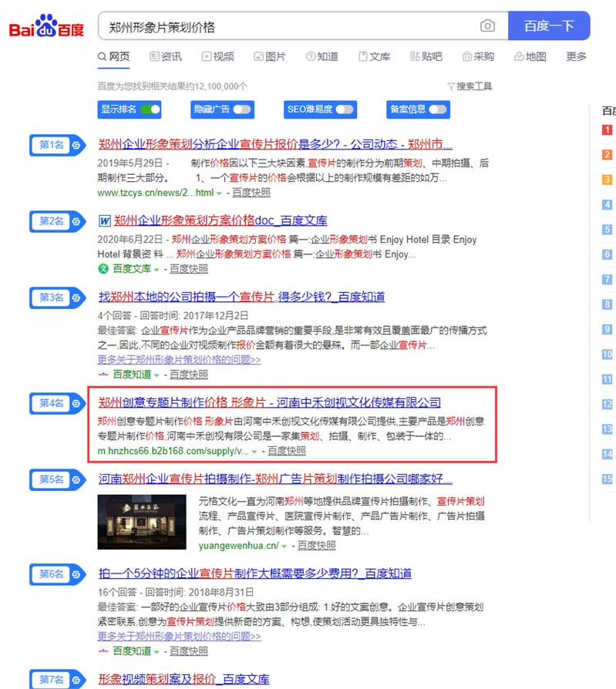Select the 网页 tab

click(x=114, y=57)
